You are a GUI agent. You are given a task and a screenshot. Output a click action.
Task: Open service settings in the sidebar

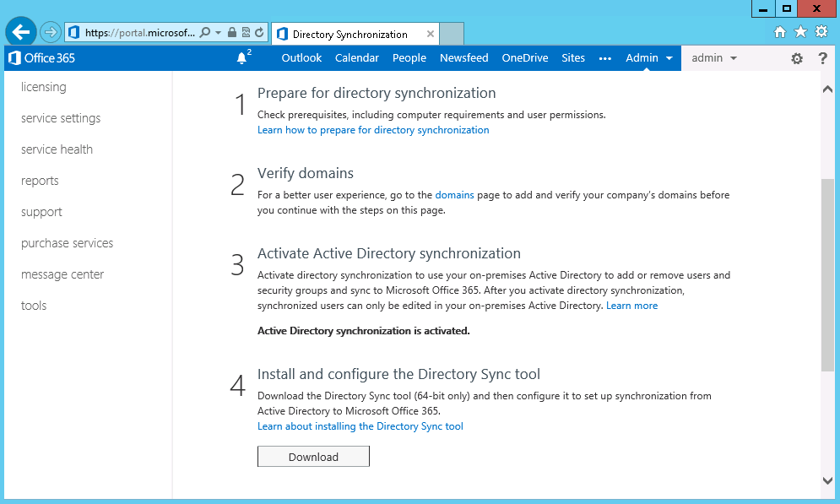[61, 118]
